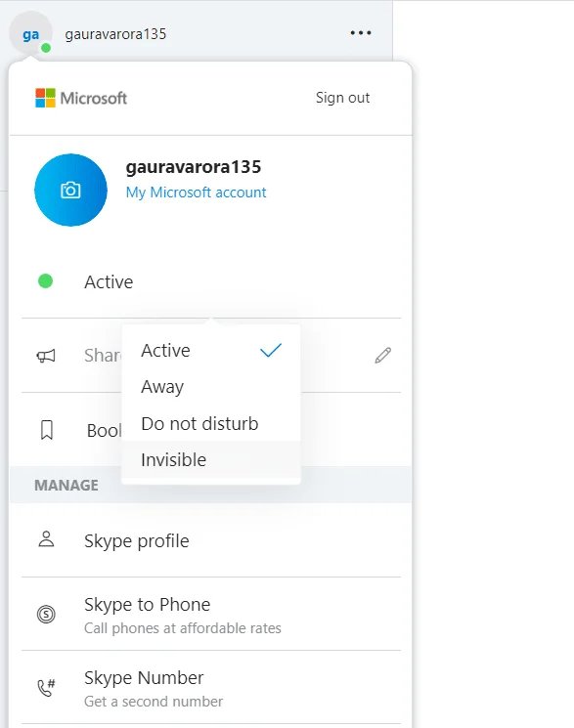Click the green Active status dot
Viewport: 574px width, 728px height.
click(x=46, y=280)
